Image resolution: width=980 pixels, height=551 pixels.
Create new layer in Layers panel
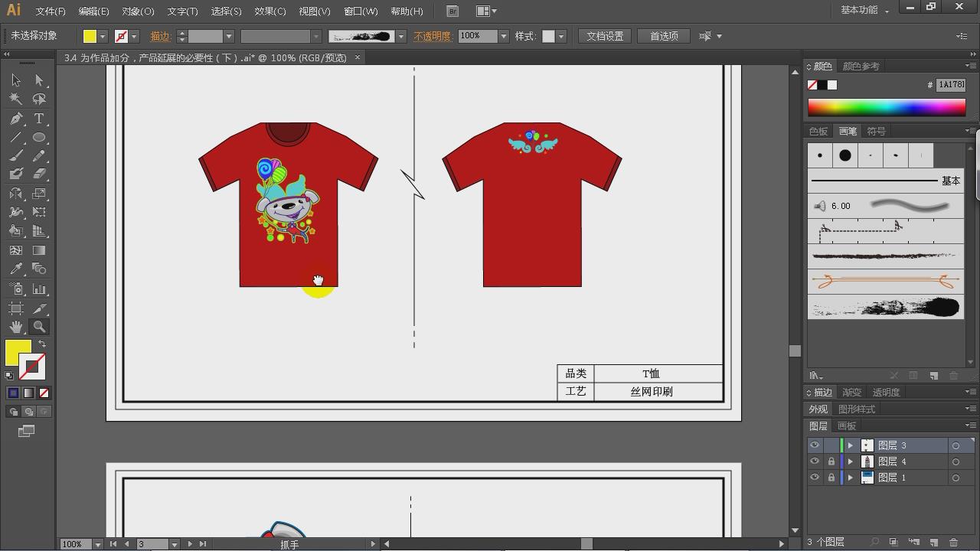[x=933, y=543]
